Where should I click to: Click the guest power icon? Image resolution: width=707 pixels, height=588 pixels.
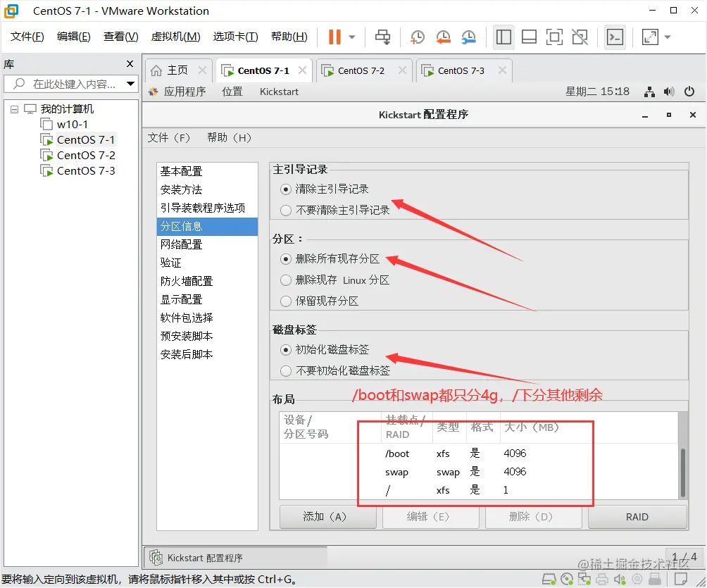click(x=689, y=92)
